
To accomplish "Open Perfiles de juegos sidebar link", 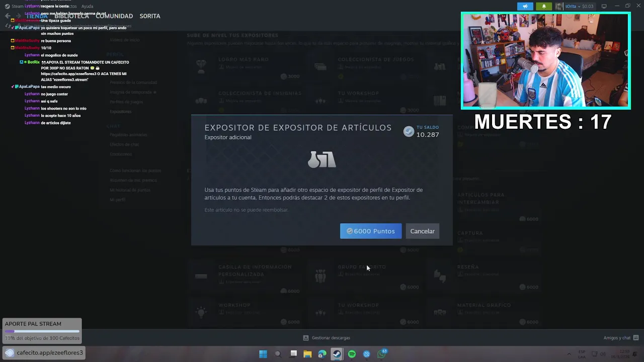I will [126, 102].
